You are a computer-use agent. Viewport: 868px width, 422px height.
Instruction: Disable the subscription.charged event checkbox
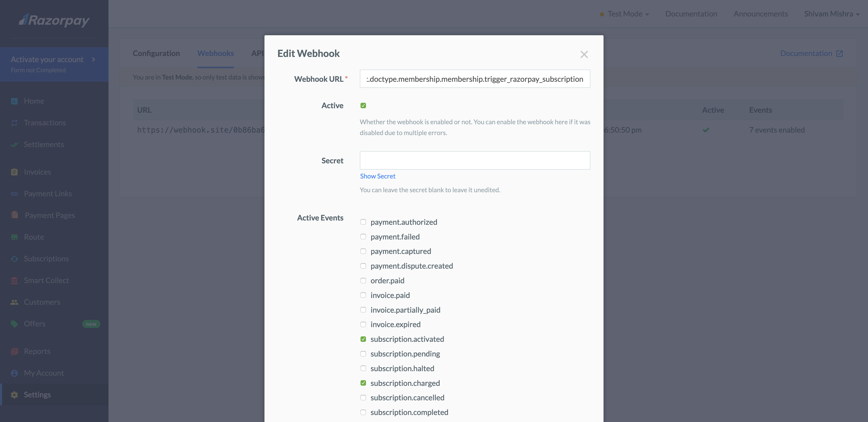coord(363,383)
